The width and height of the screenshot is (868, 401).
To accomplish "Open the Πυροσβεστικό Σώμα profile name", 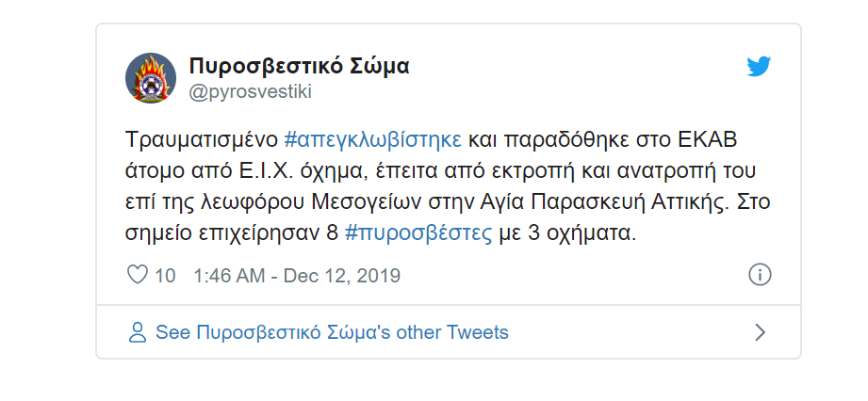I will point(299,67).
